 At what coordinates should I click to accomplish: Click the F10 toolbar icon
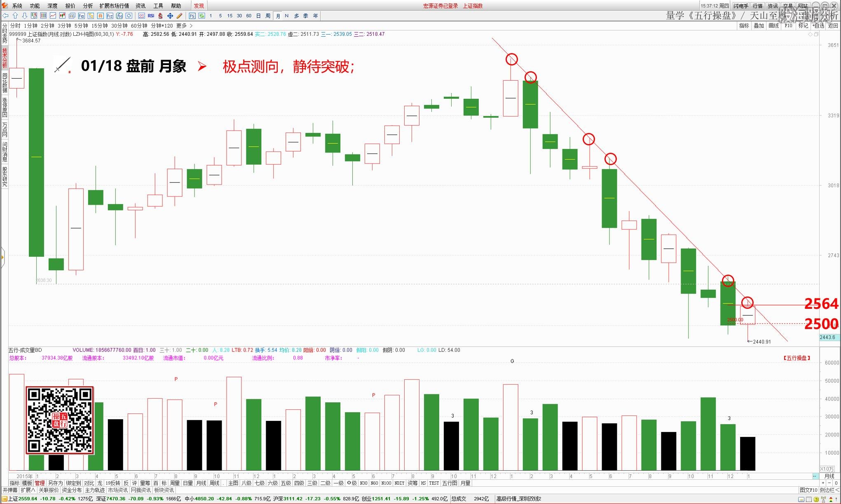coord(81,16)
